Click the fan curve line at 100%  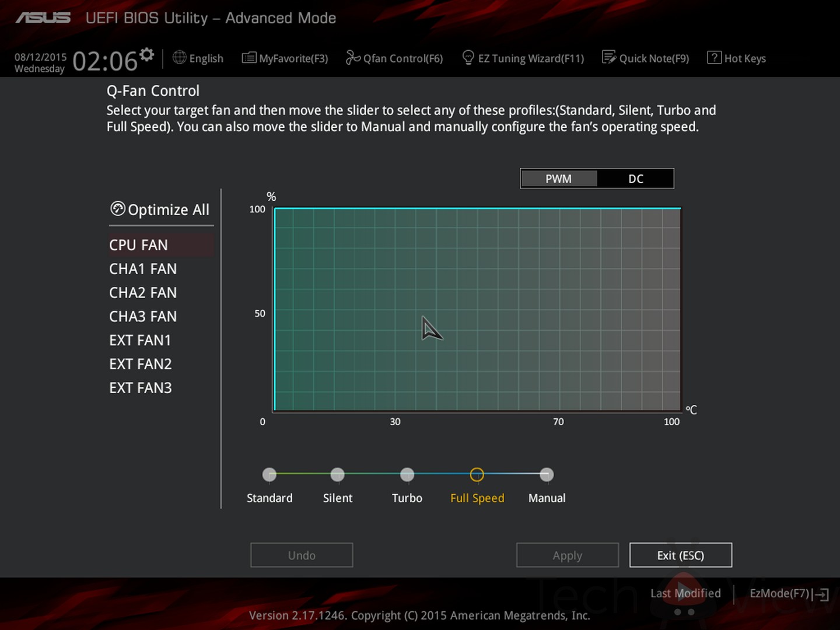coord(477,208)
